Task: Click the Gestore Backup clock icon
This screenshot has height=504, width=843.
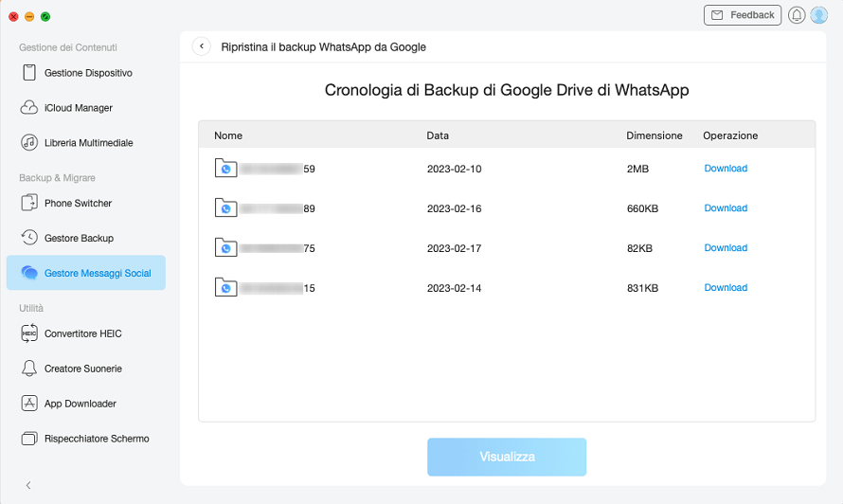Action: (29, 238)
